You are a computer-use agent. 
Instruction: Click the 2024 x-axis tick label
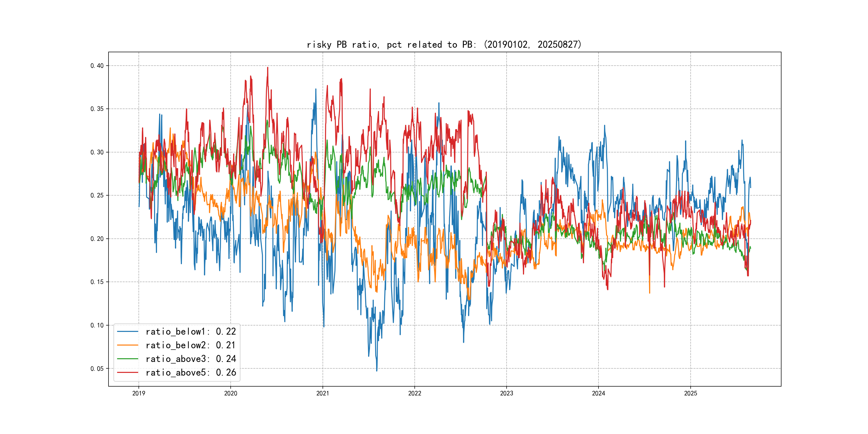(x=598, y=393)
